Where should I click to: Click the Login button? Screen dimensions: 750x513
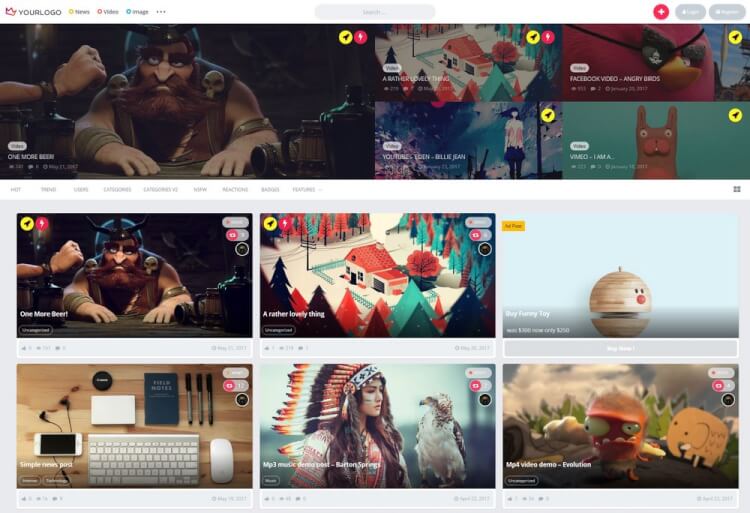[690, 12]
